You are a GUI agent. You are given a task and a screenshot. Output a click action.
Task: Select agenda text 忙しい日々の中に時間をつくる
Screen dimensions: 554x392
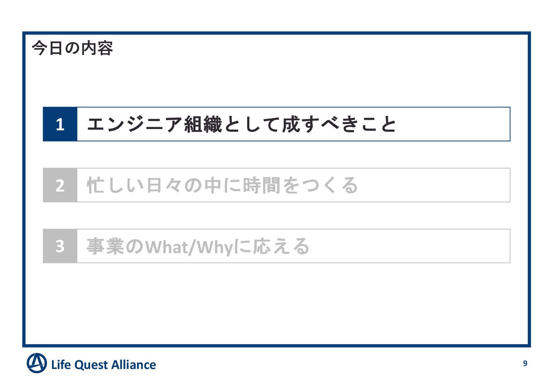click(x=222, y=185)
